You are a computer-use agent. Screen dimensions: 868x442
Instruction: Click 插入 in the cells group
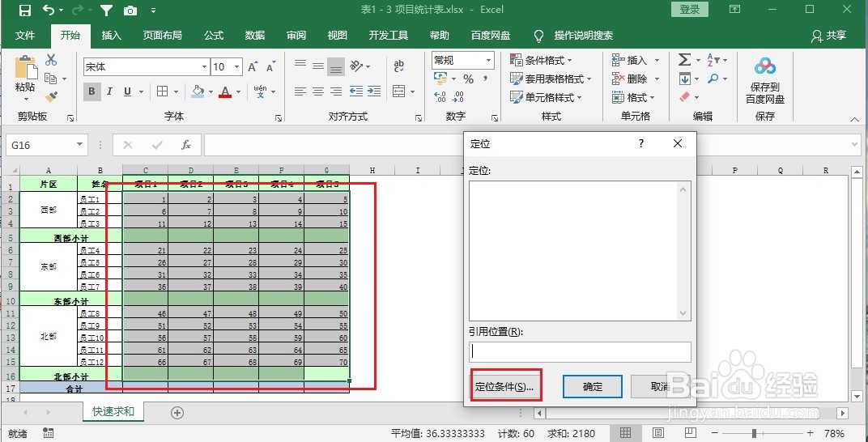pyautogui.click(x=630, y=60)
